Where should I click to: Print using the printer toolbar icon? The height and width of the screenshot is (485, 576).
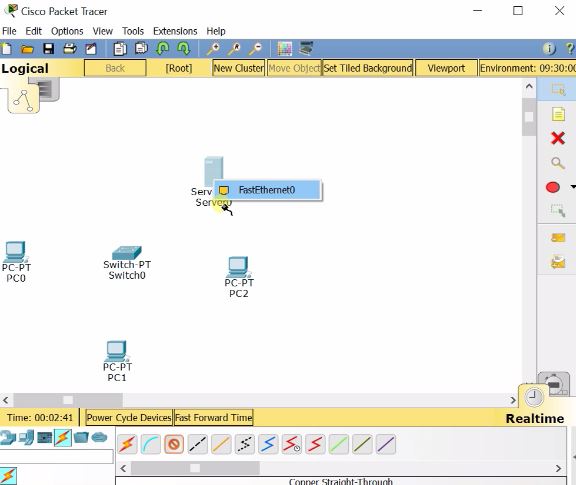(x=70, y=48)
